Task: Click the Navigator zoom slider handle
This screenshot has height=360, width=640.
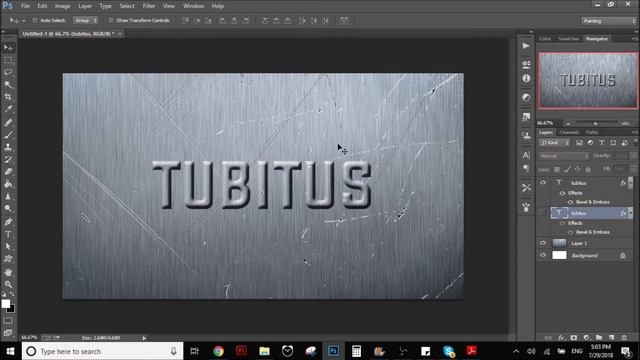Action: click(595, 123)
